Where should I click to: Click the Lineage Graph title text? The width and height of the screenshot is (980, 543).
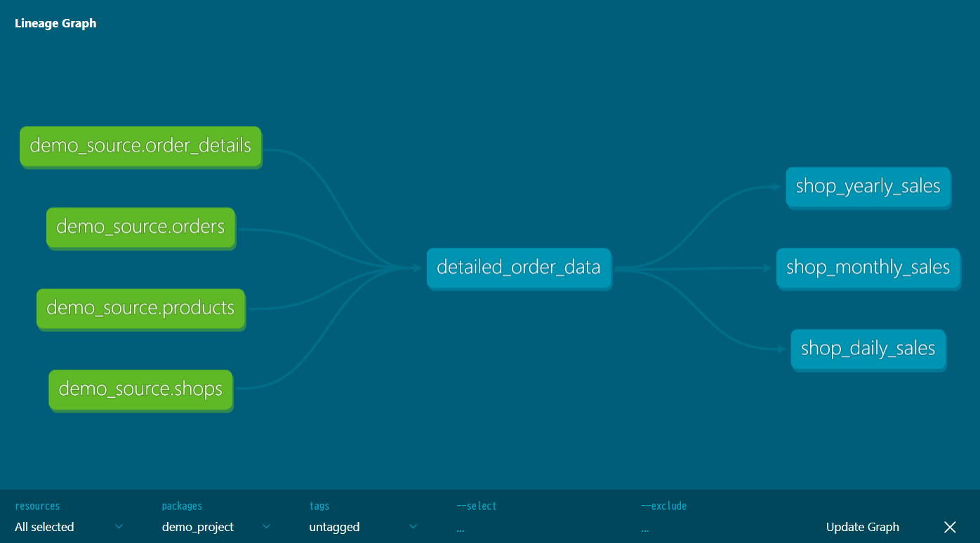tap(55, 23)
